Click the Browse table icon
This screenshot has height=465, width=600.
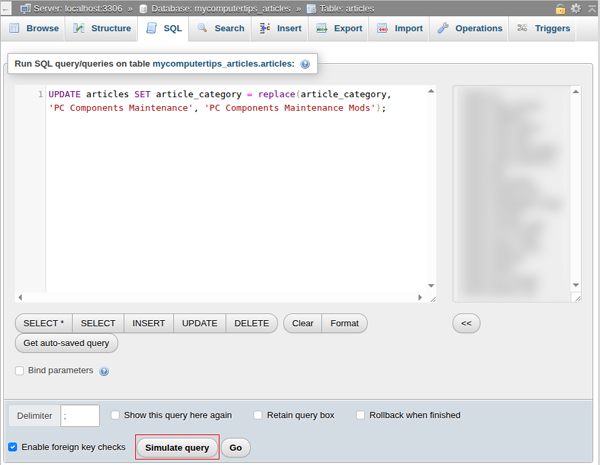[x=14, y=28]
